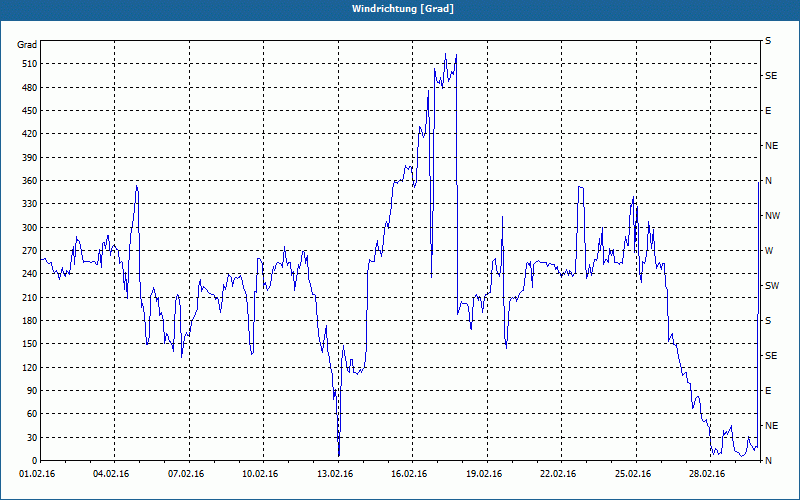Click the N compass label at 0 degrees

768,461
